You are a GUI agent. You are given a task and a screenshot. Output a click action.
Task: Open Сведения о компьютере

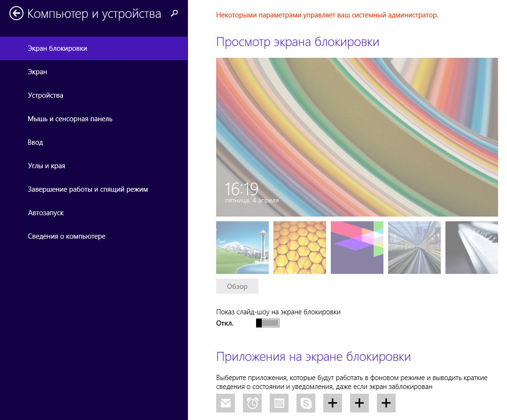[67, 236]
